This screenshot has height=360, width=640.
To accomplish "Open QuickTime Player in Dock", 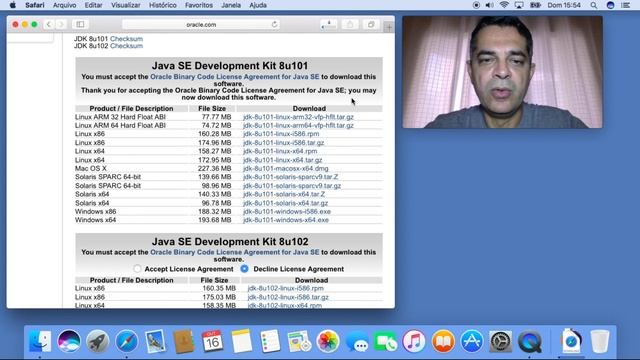I will [x=530, y=341].
